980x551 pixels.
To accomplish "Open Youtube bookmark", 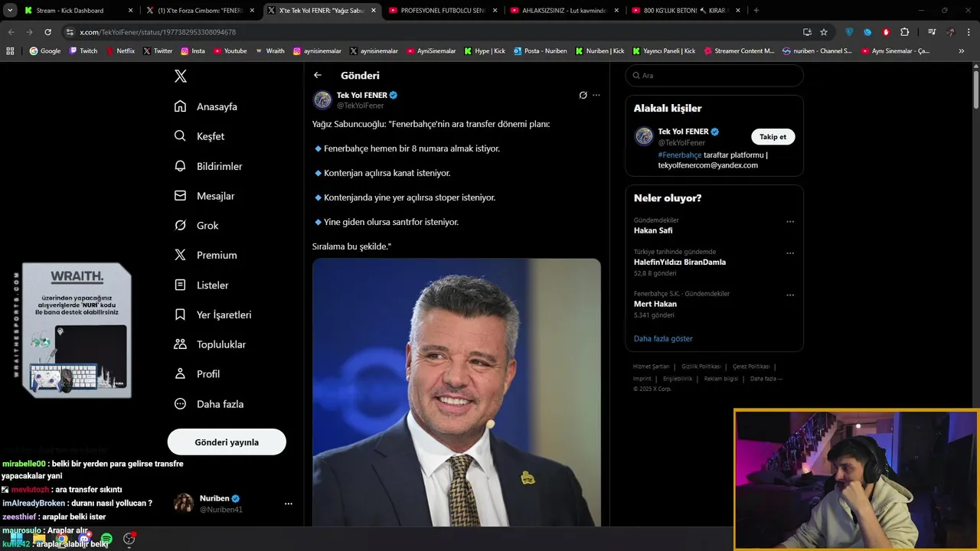I will coord(230,51).
